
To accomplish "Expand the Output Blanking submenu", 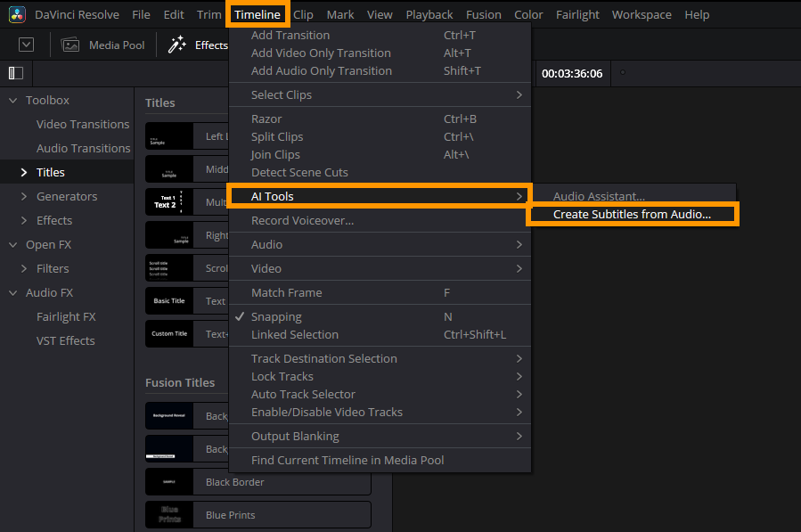I will 380,437.
